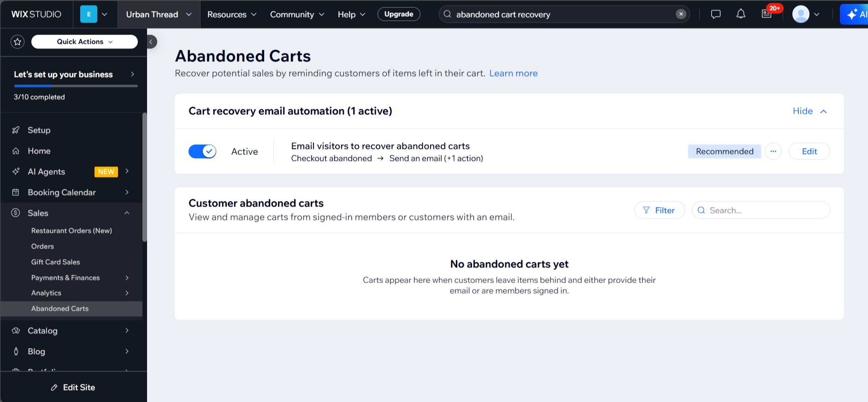Image resolution: width=868 pixels, height=402 pixels.
Task: Open the Community menu
Action: pyautogui.click(x=297, y=14)
